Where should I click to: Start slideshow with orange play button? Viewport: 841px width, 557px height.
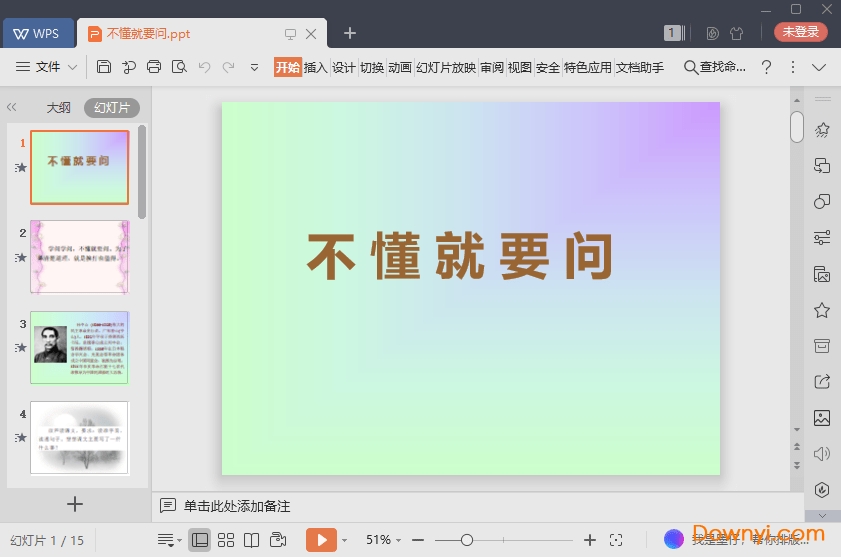(321, 540)
